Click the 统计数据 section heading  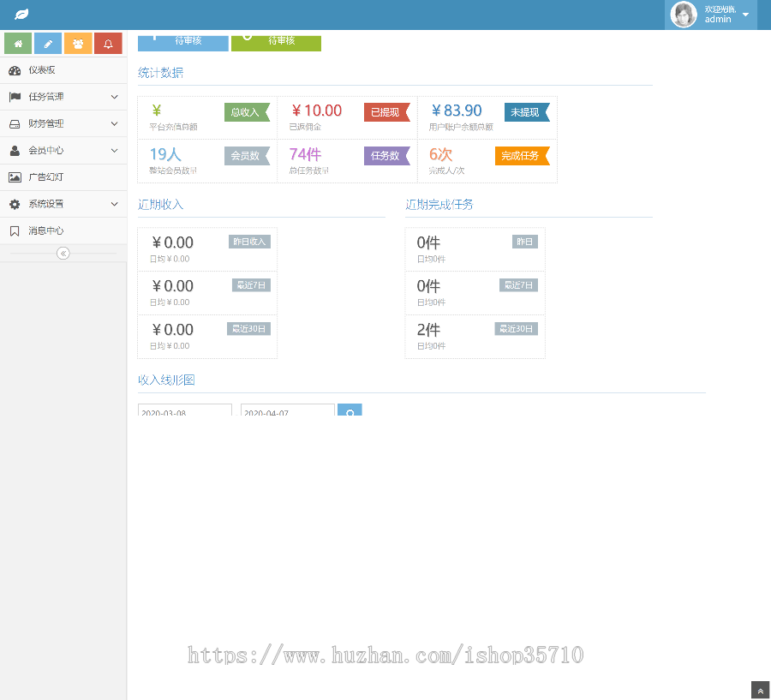click(x=161, y=73)
